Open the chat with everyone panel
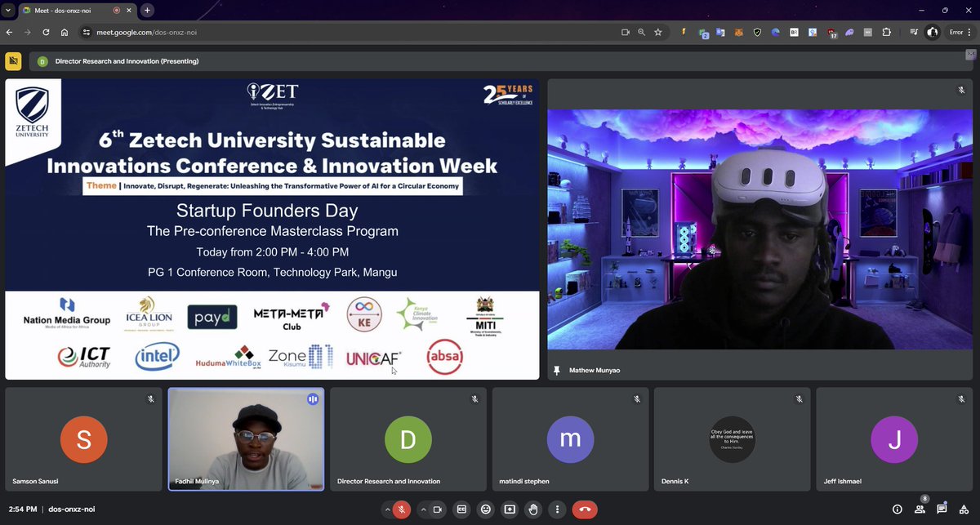Screen dimensions: 980x525 point(942,509)
